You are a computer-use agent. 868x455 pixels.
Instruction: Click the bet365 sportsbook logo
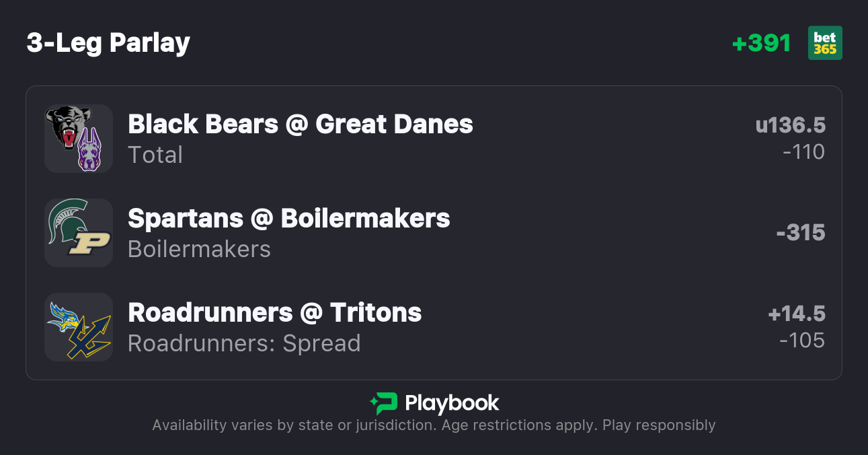point(825,43)
